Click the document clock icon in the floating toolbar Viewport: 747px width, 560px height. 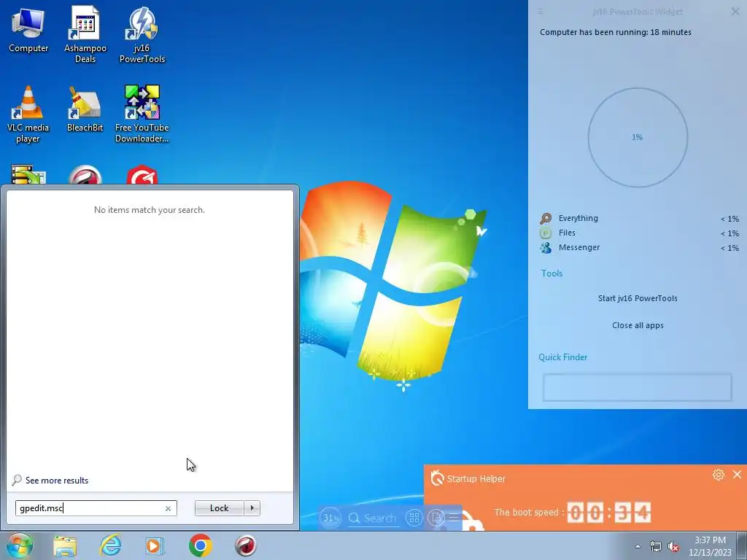(436, 518)
